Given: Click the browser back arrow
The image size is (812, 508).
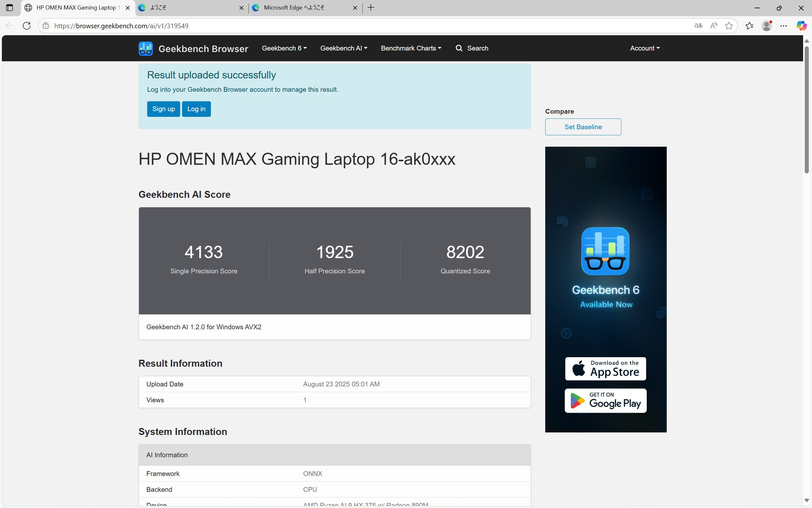Looking at the screenshot, I should point(10,25).
